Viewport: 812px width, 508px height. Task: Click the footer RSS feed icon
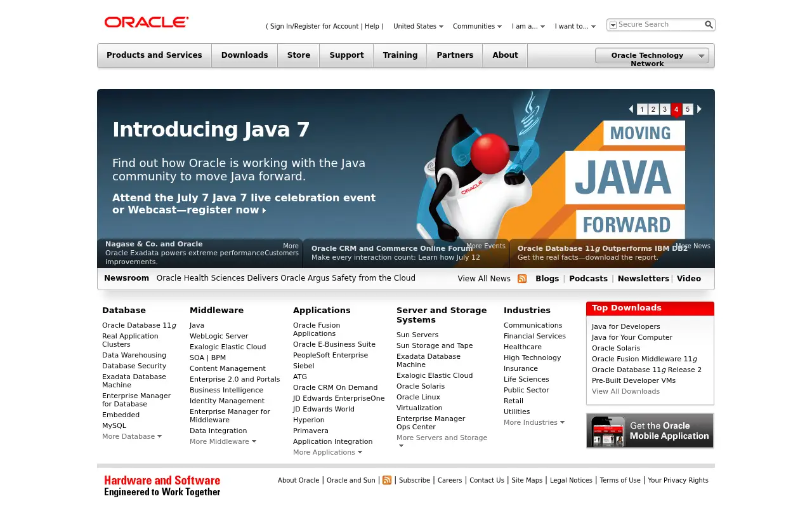click(x=387, y=480)
